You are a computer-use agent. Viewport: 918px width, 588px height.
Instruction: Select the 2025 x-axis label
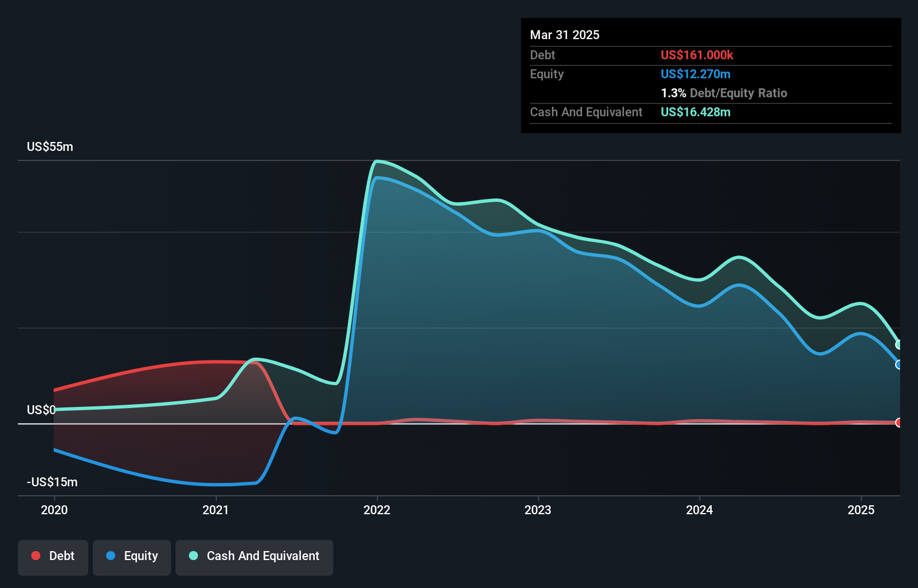(x=861, y=510)
